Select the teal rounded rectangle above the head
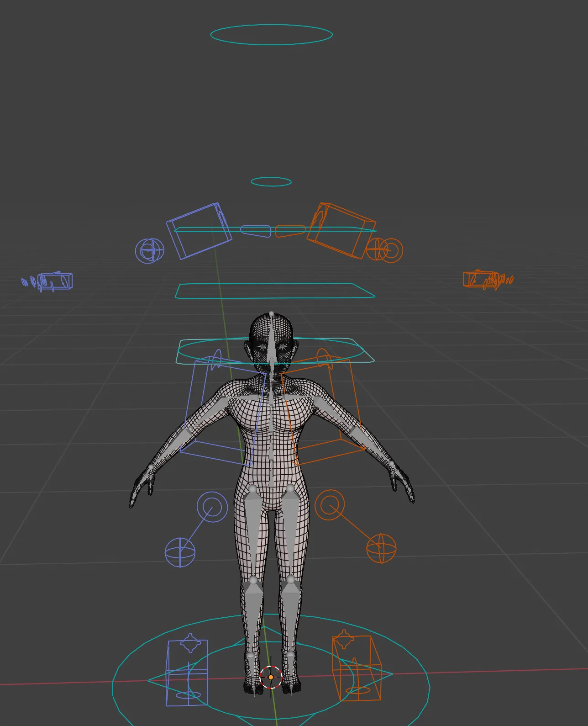Viewport: 588px width, 726px height. pyautogui.click(x=275, y=291)
